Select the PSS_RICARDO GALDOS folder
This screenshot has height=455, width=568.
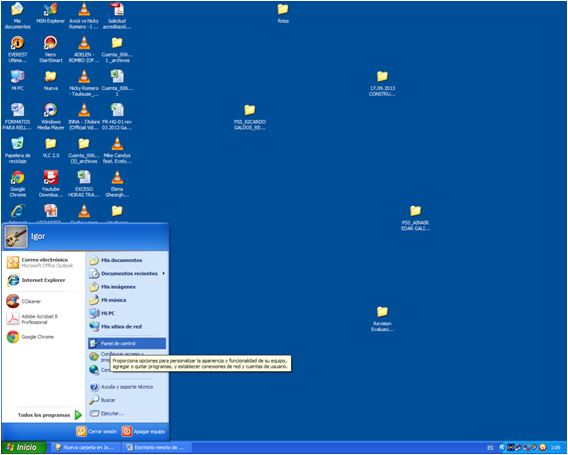[x=250, y=117]
